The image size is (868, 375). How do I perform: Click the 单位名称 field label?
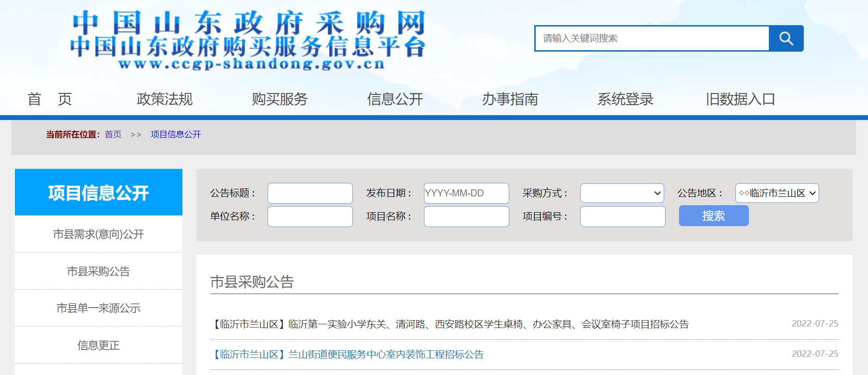click(233, 216)
